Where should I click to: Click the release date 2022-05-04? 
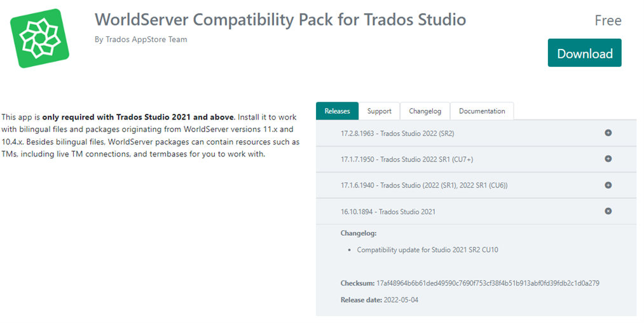(x=401, y=300)
